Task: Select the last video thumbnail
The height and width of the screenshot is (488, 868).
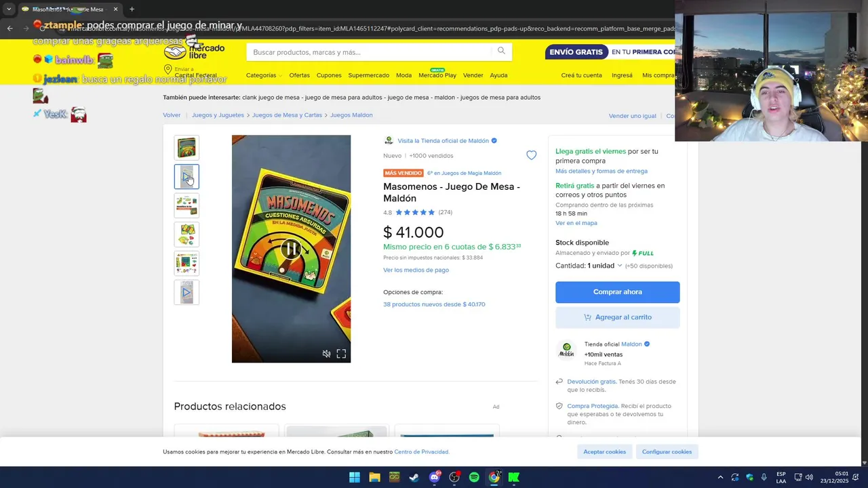Action: (186, 293)
